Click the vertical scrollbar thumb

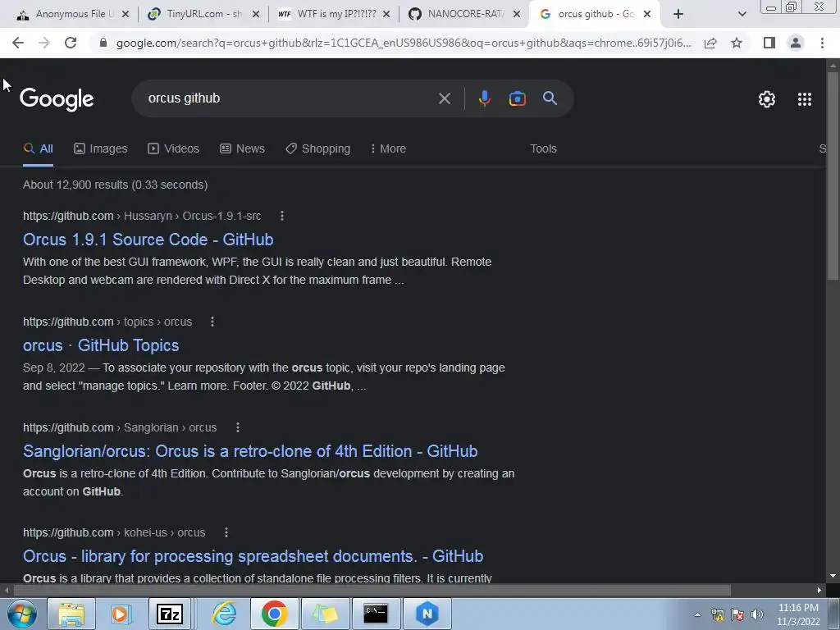[x=833, y=176]
